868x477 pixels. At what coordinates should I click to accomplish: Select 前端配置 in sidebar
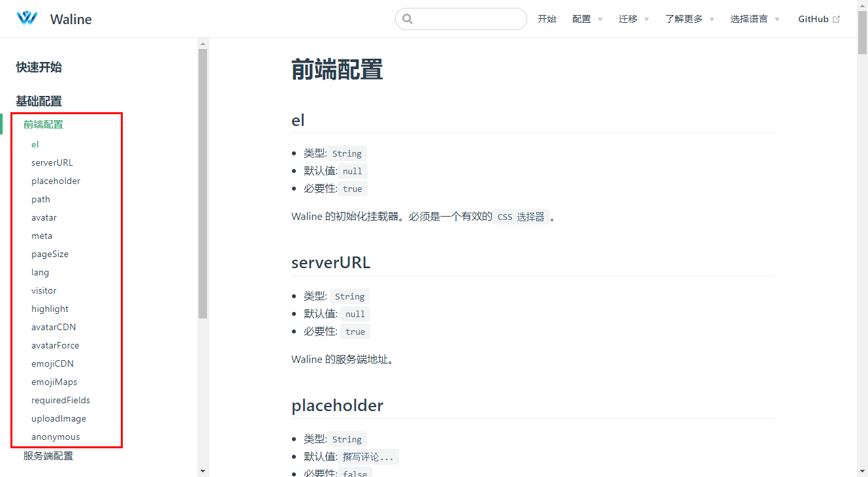coord(43,125)
